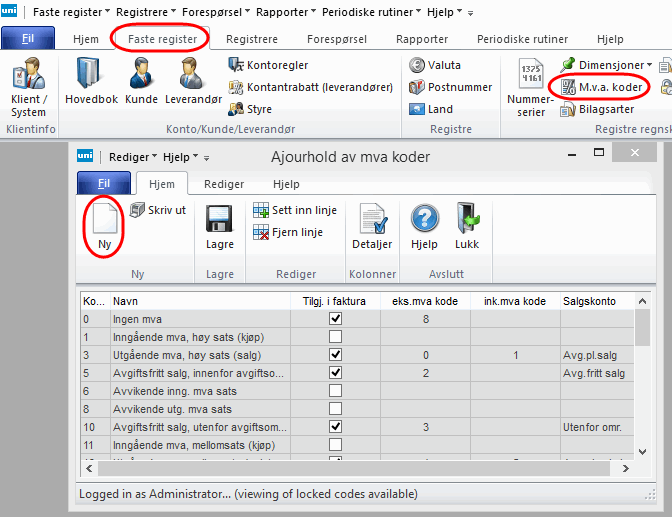The image size is (672, 517).
Task: Expand the Rediger dropdown in dialog title bar
Action: tap(133, 158)
